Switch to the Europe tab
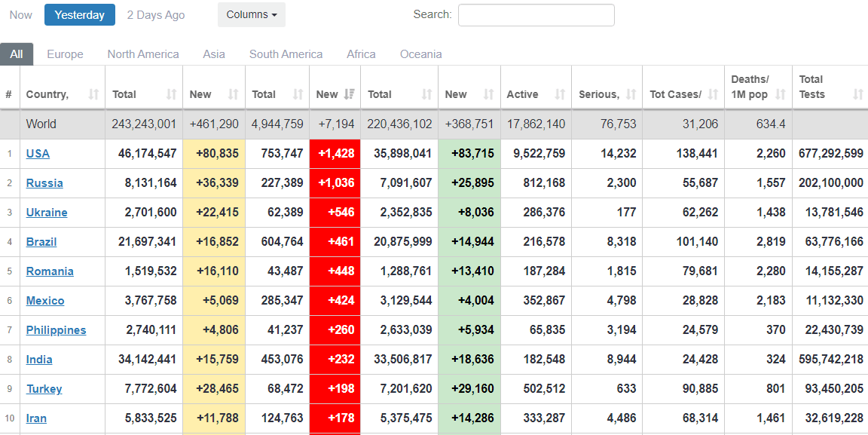 (65, 54)
